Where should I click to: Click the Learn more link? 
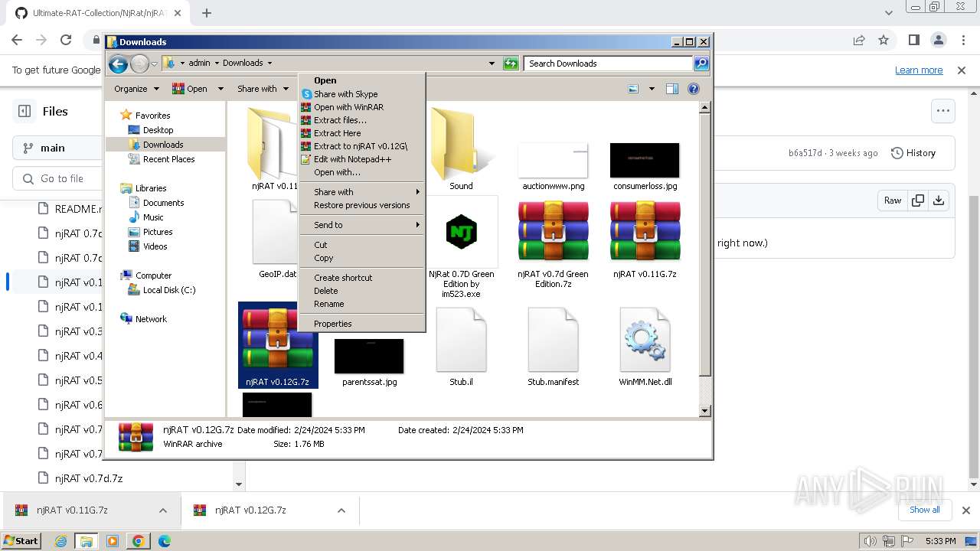pos(919,70)
